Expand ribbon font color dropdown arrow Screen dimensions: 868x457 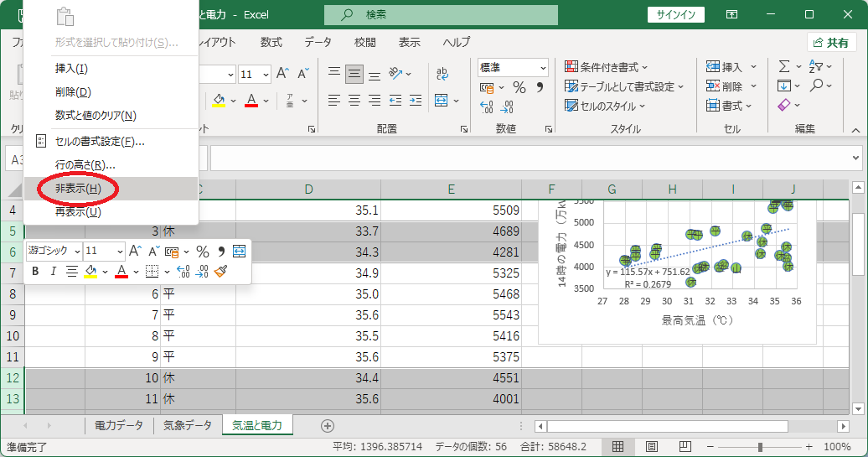[266, 101]
